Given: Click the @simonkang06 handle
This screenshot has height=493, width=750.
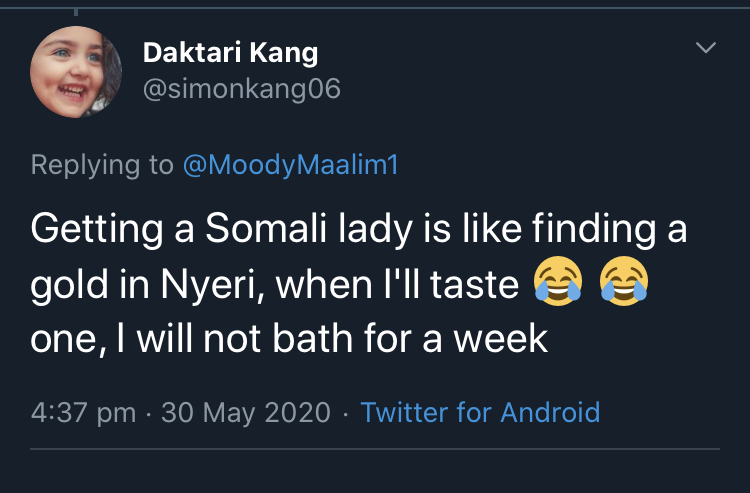Looking at the screenshot, I should click(243, 89).
